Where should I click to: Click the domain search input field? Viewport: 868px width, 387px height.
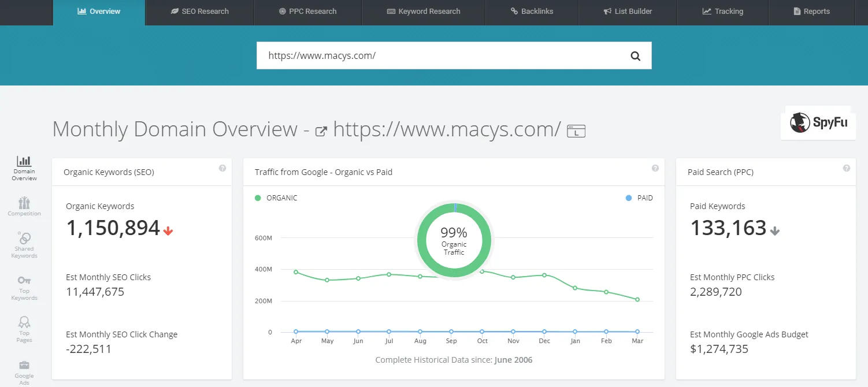[439, 56]
